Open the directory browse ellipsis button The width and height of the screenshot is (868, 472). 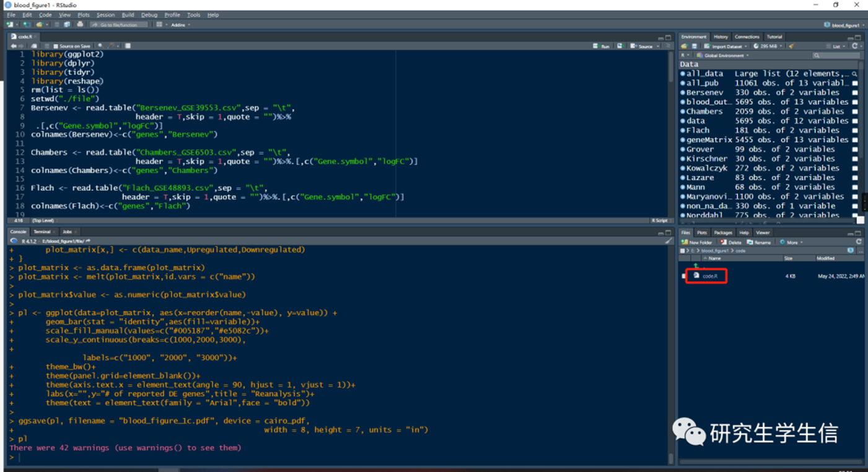coord(861,251)
